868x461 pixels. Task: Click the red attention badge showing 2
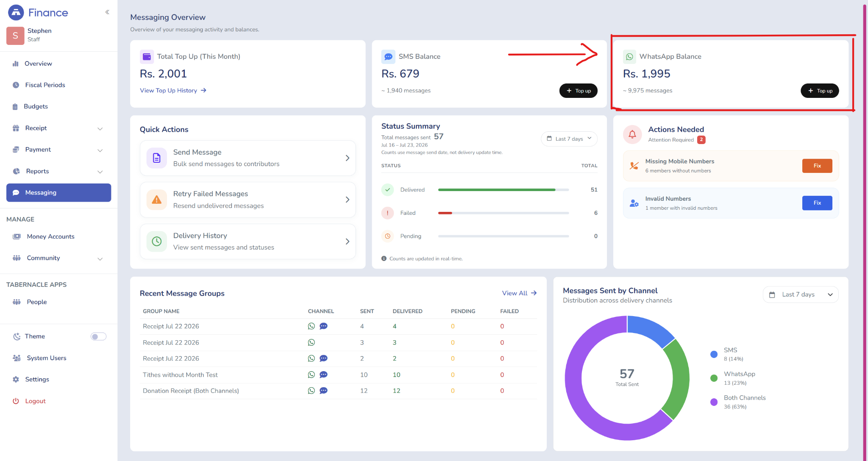coord(701,139)
